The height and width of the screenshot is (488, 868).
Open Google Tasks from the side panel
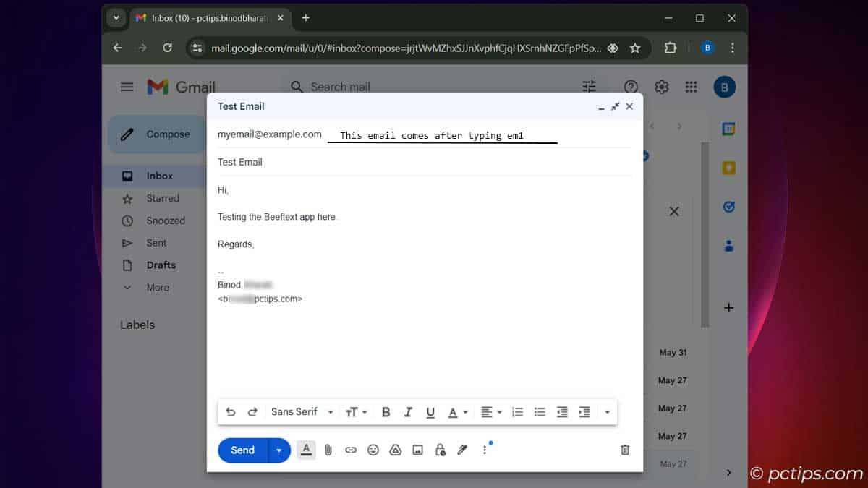(x=728, y=206)
